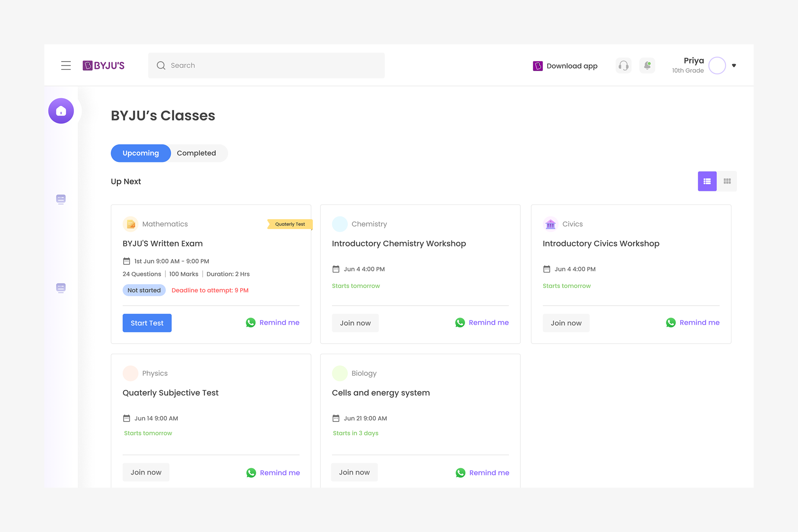Click Remind me on Civics card
The image size is (798, 532).
point(699,323)
